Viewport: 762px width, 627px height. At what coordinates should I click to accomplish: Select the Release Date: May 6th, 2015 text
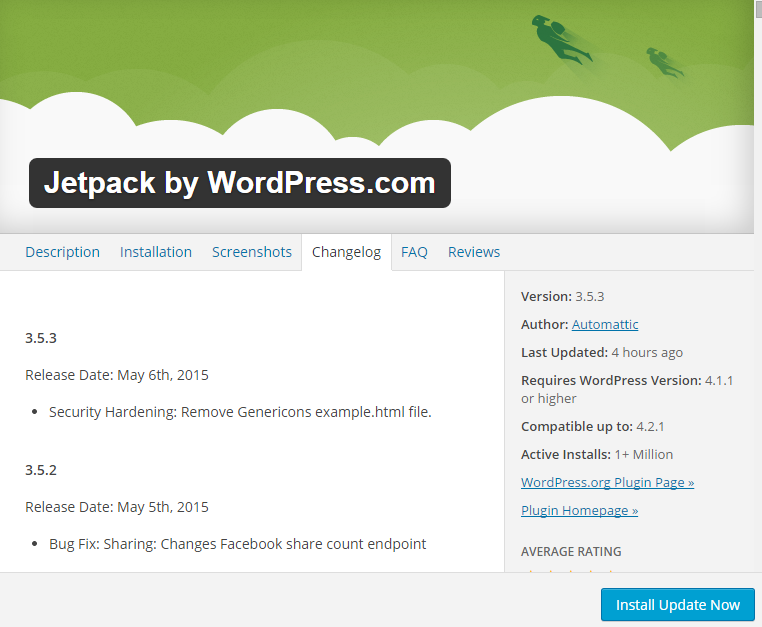tap(117, 375)
